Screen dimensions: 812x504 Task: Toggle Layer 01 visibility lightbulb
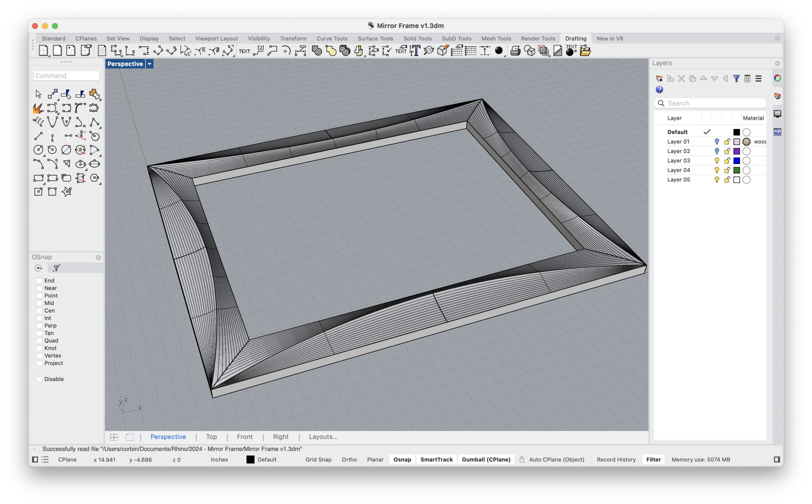(x=717, y=141)
